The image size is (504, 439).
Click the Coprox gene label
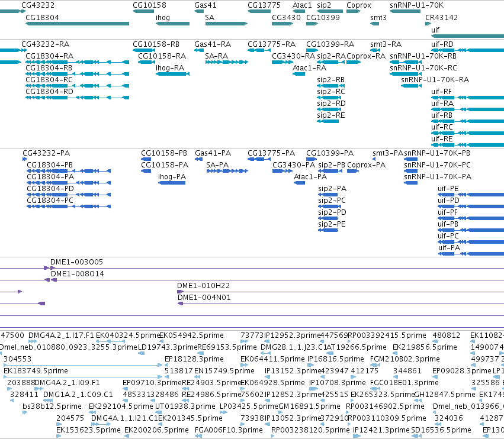tap(359, 5)
